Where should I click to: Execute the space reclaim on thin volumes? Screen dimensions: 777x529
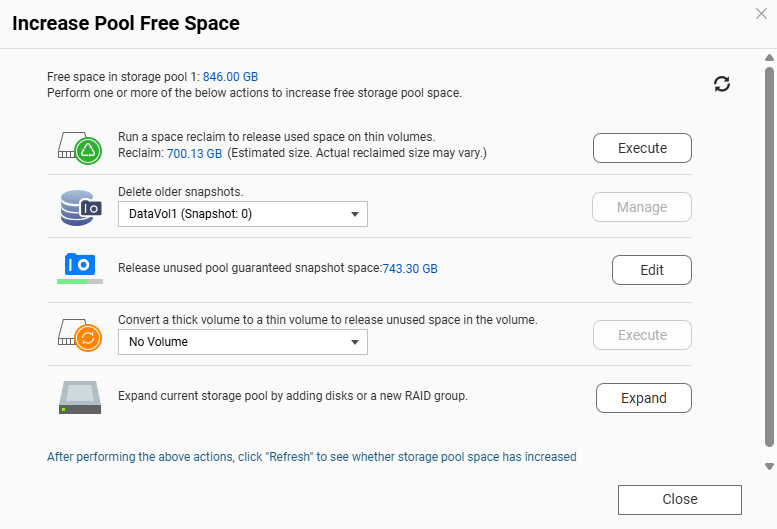642,148
